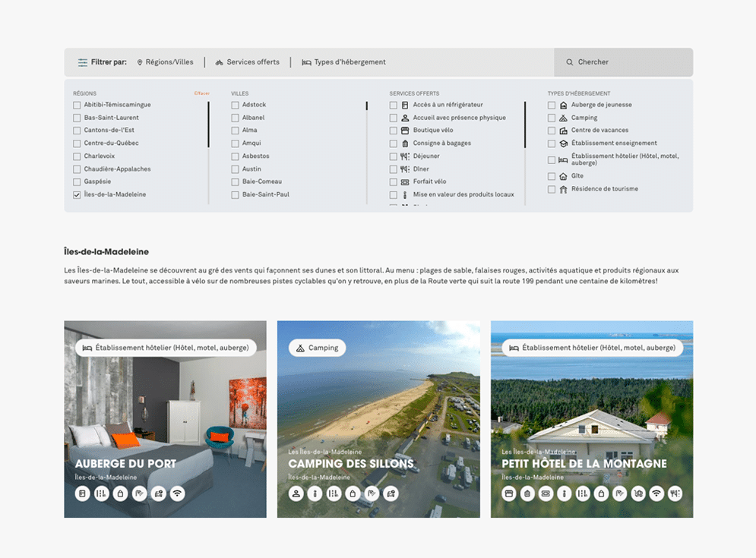Screen dimensions: 756x558
Task: Click the luggage icon for Consigne à bagages
Action: pyautogui.click(x=405, y=143)
